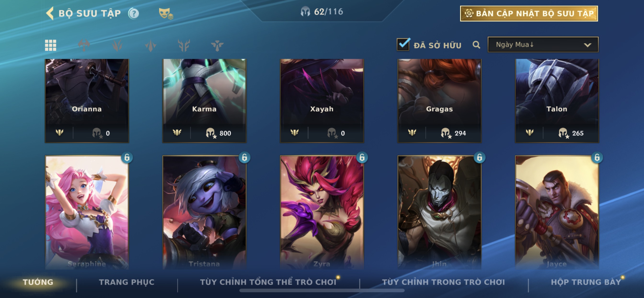644x298 pixels.
Task: Open the collection help question mark
Action: click(x=133, y=13)
